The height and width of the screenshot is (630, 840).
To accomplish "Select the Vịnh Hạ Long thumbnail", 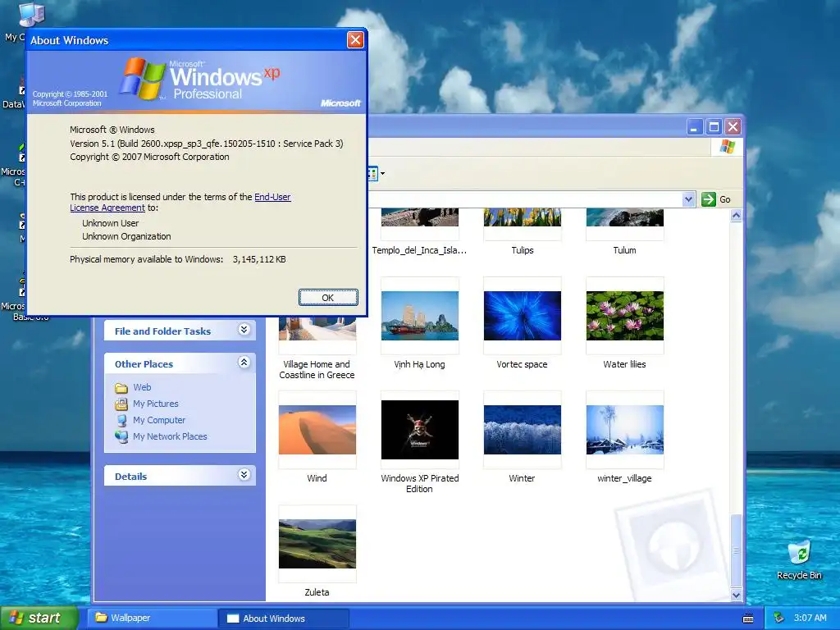I will coord(419,316).
